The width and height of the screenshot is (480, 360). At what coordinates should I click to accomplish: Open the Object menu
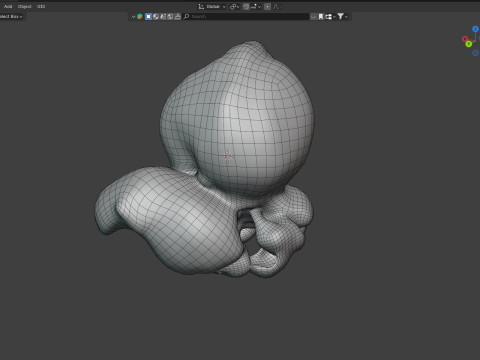(x=25, y=6)
